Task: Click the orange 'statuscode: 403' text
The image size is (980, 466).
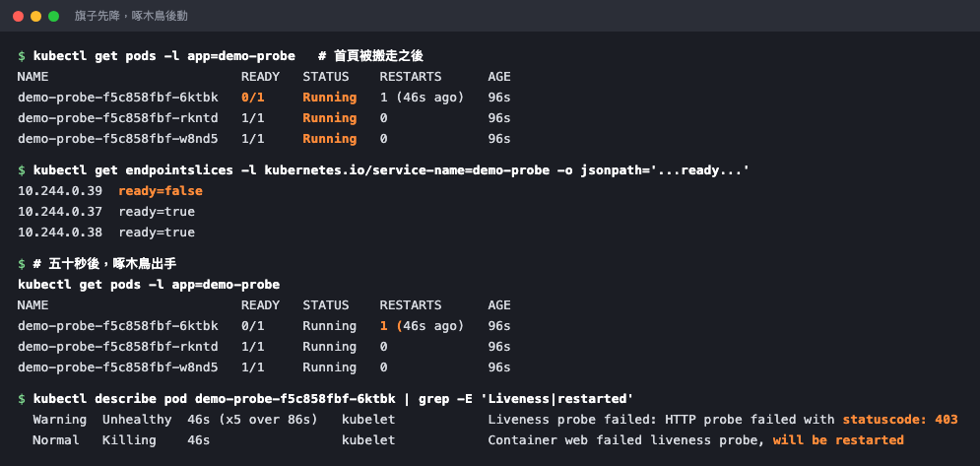Action: [x=900, y=420]
